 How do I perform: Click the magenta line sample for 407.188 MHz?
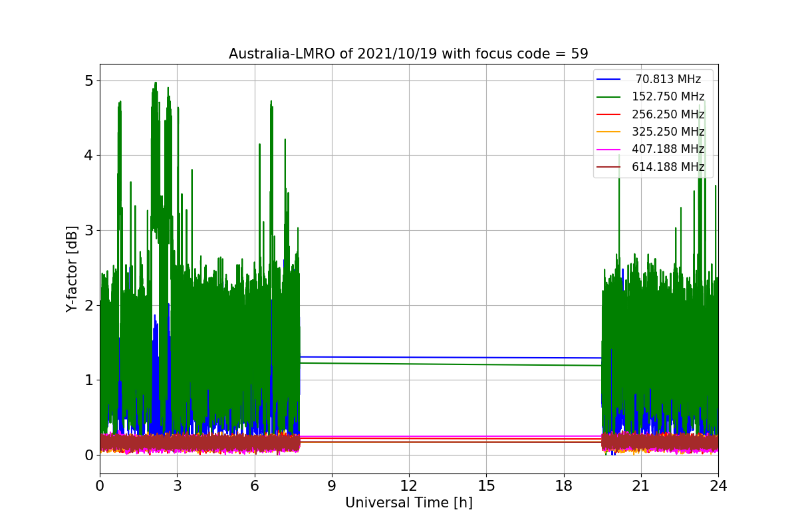pyautogui.click(x=608, y=150)
